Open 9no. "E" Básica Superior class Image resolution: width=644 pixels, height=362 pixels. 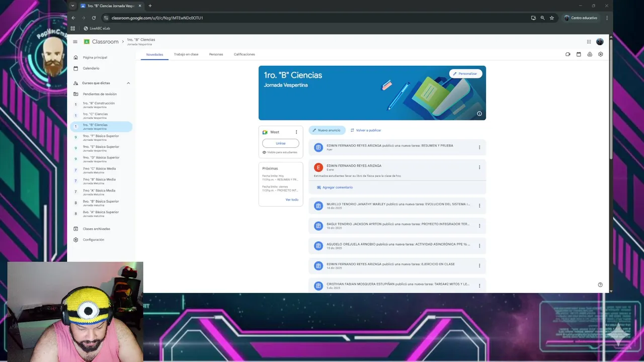101,148
